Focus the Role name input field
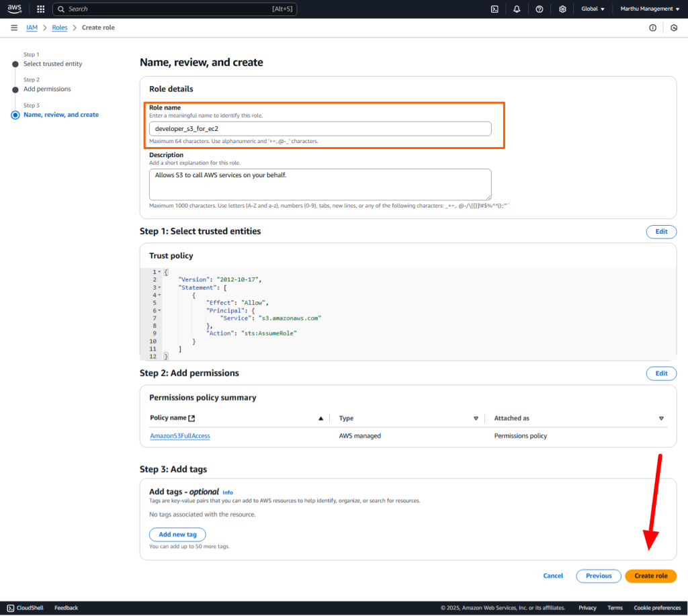 coord(320,128)
